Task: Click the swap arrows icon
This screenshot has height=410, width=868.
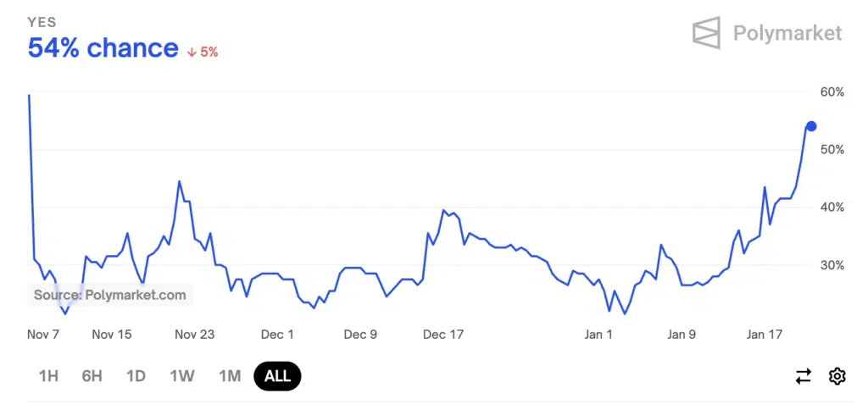Action: click(804, 376)
